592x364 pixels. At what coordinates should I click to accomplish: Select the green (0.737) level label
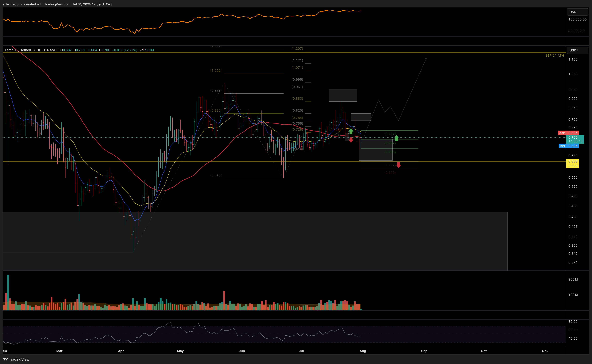coord(390,134)
